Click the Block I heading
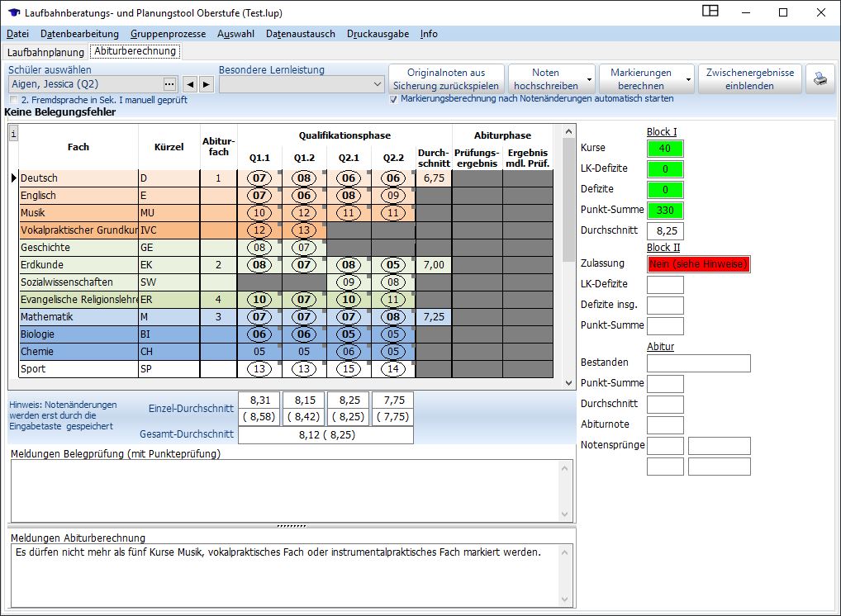The height and width of the screenshot is (616, 841). tap(662, 132)
